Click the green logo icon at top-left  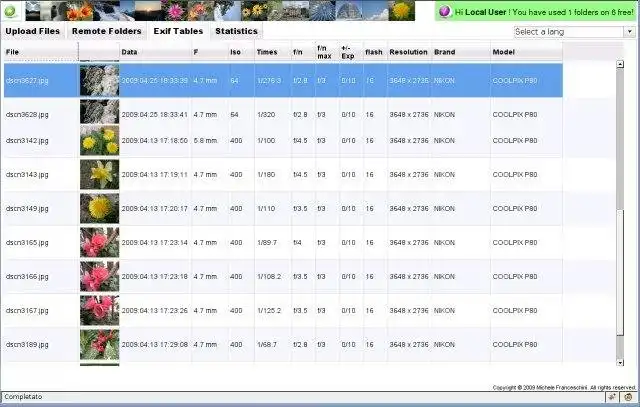(x=11, y=11)
